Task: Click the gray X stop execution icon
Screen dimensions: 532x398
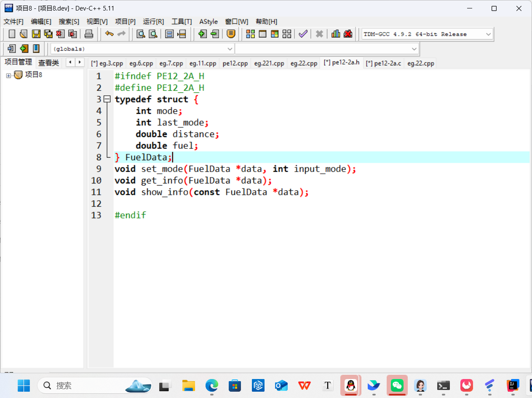Action: pyautogui.click(x=319, y=34)
